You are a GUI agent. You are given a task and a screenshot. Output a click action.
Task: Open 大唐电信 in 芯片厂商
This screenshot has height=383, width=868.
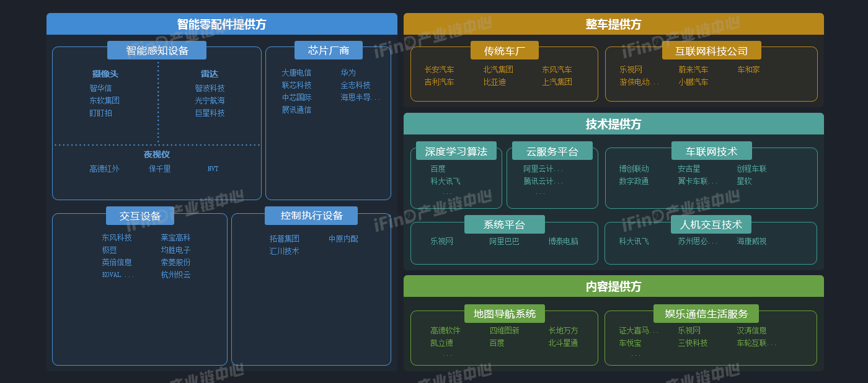pos(296,73)
